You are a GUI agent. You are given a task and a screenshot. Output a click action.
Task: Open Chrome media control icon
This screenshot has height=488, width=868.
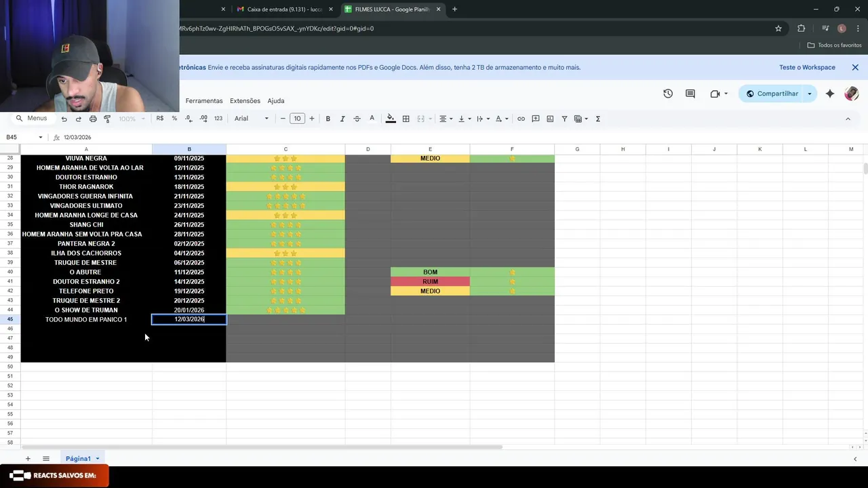click(x=825, y=28)
